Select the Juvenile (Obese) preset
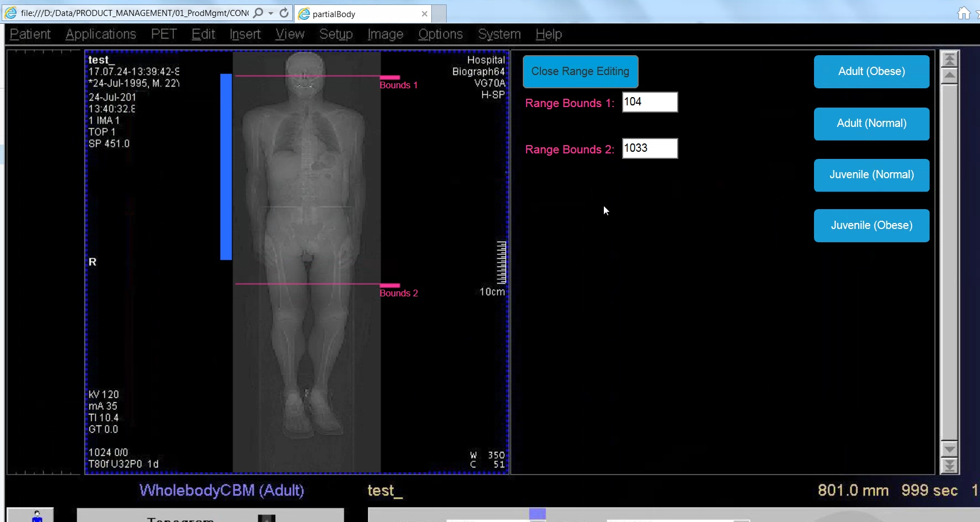Screen dimensions: 980x522 coord(871,226)
